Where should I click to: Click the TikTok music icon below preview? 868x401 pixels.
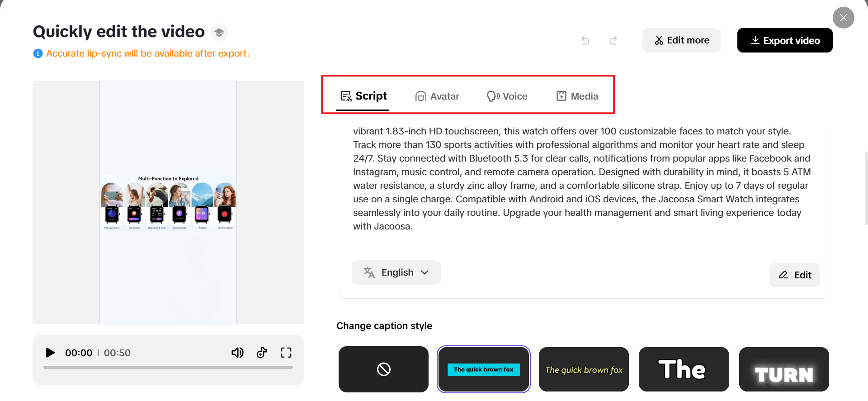click(262, 353)
